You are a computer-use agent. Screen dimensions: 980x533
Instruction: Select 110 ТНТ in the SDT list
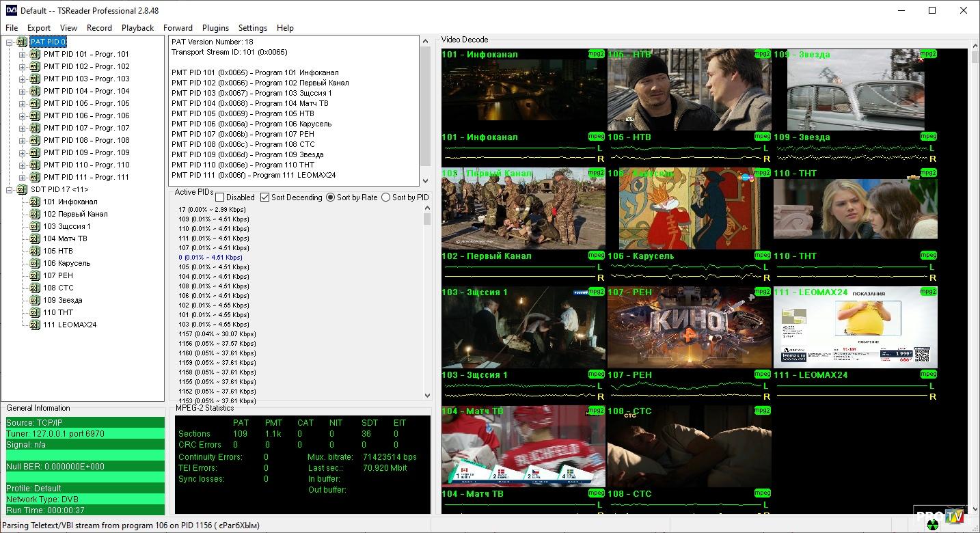click(x=58, y=312)
